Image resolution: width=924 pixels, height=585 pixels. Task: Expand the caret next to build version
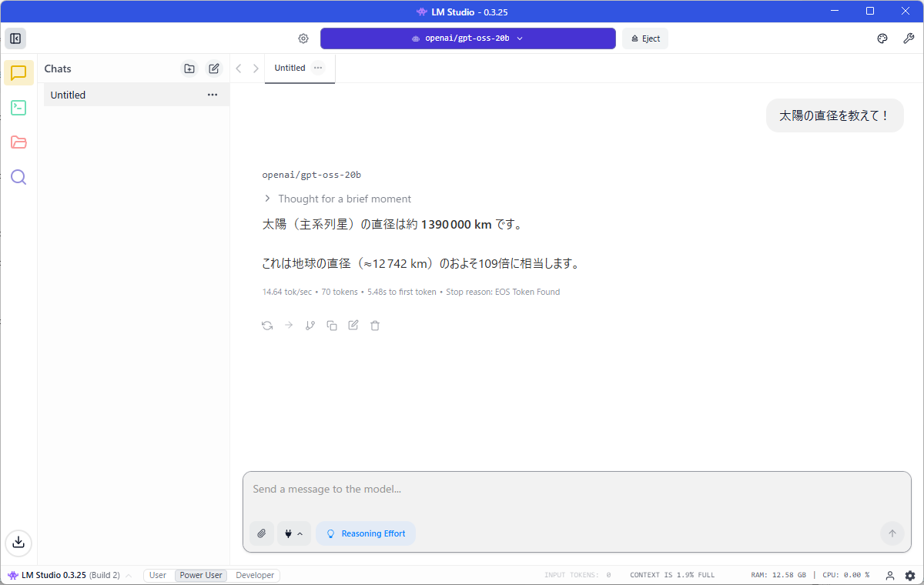(x=129, y=575)
